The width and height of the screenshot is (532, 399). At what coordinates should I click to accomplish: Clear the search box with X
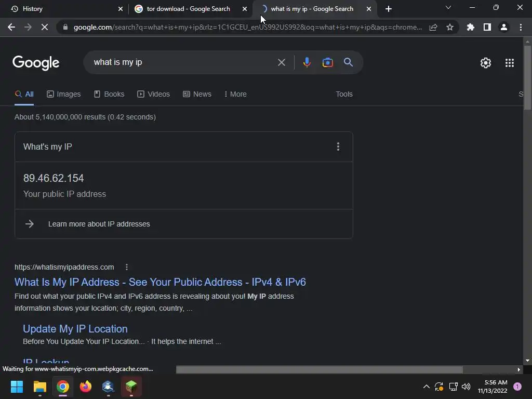pyautogui.click(x=281, y=62)
